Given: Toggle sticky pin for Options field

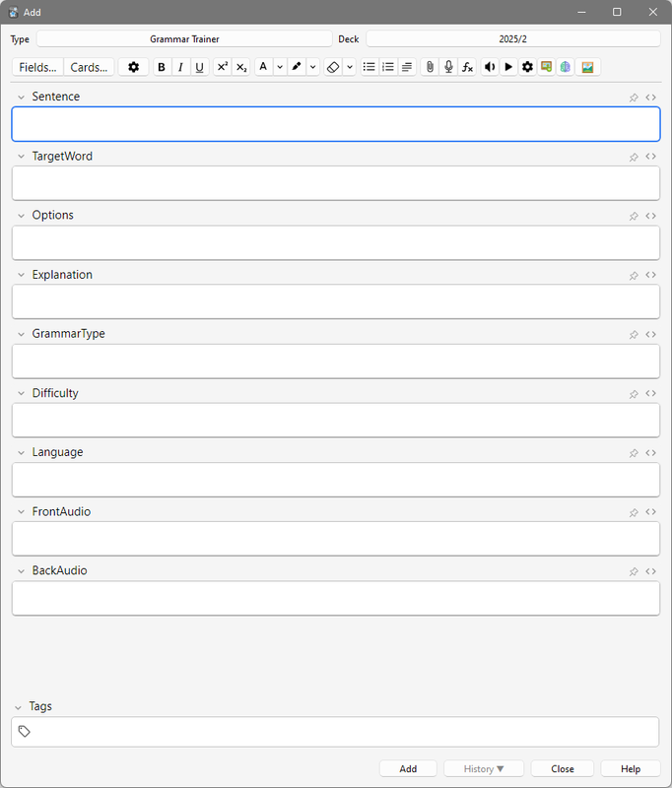Looking at the screenshot, I should (x=634, y=216).
